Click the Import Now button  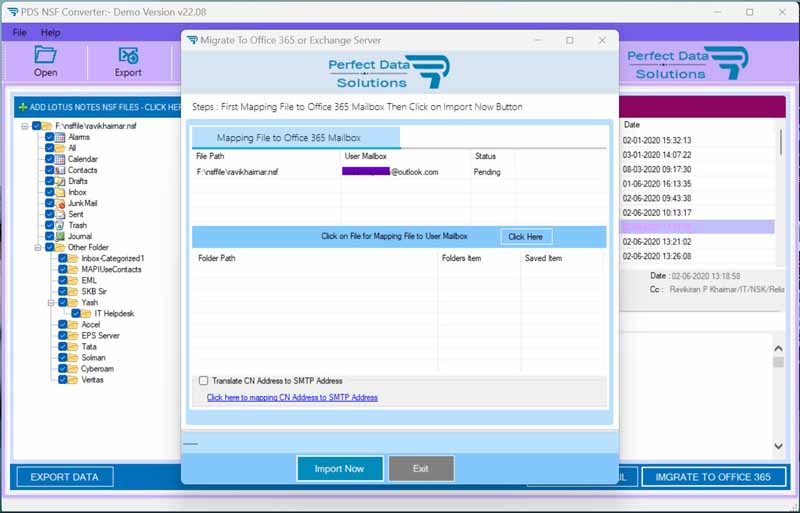pyautogui.click(x=340, y=469)
